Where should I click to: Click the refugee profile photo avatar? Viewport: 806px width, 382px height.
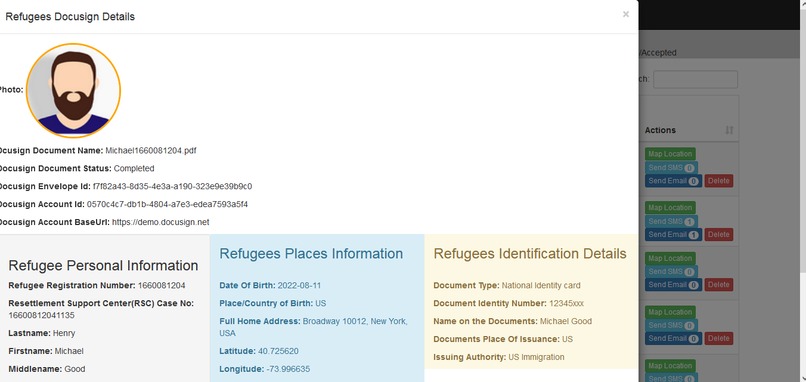73,90
